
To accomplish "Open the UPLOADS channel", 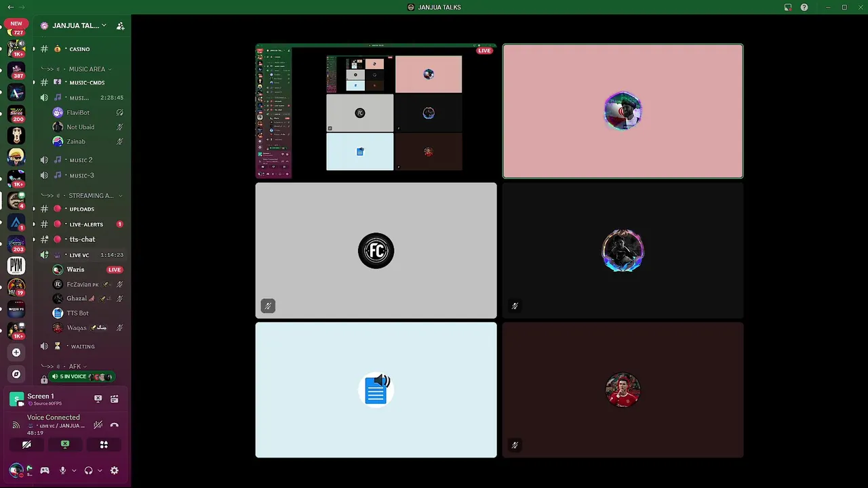I will click(81, 209).
